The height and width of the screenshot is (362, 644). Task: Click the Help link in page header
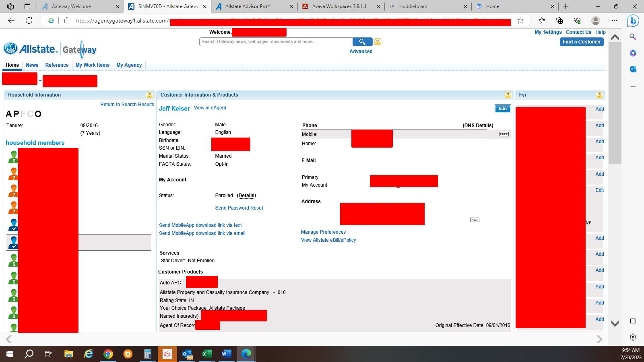pos(600,32)
